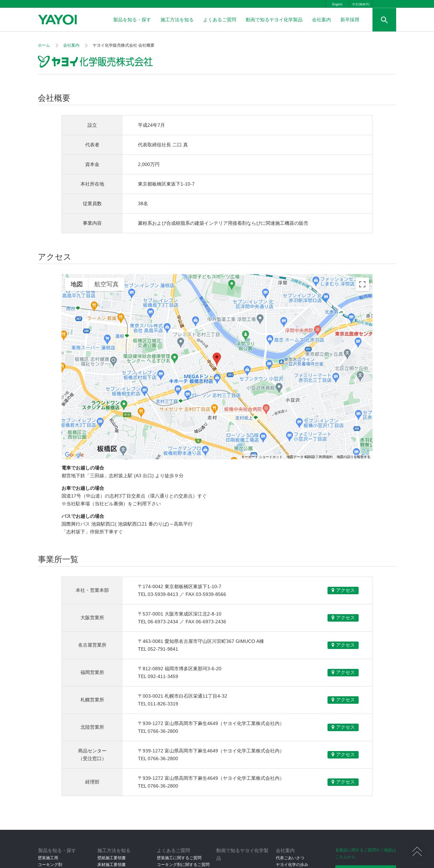The height and width of the screenshot is (868, 434).
Task: Select the 小豆沢体育館 gray marker
Action: (279, 387)
